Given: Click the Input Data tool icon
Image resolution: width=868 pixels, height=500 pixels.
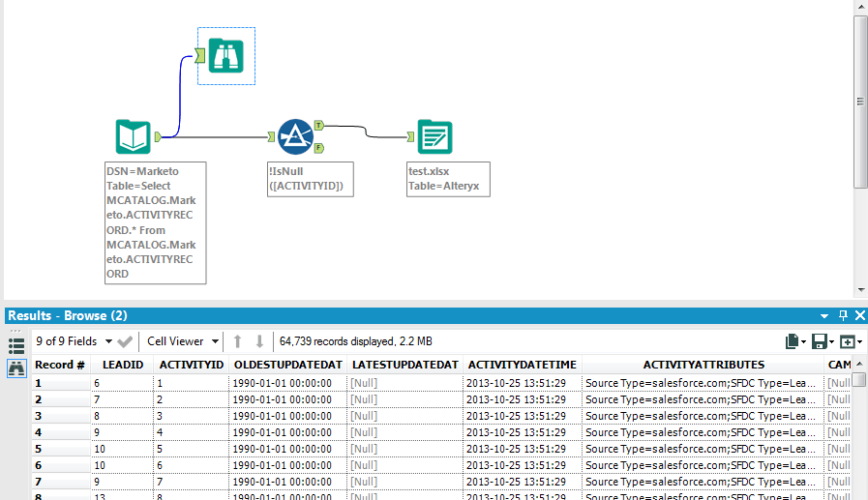Looking at the screenshot, I should 133,138.
